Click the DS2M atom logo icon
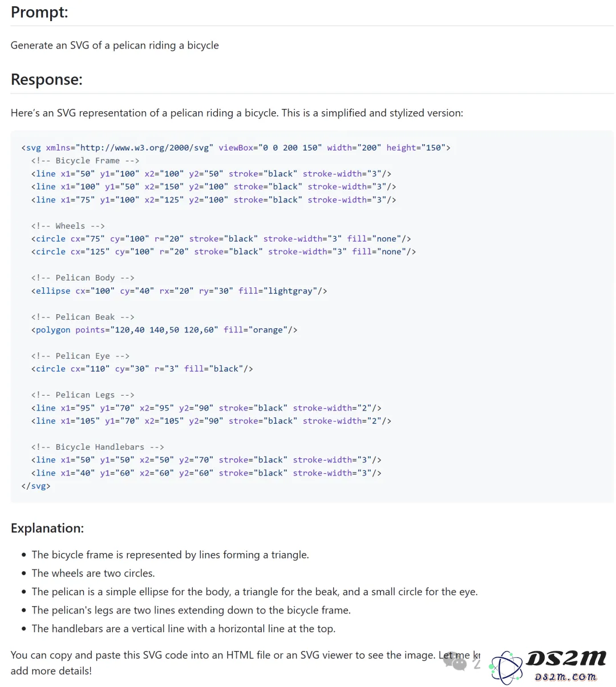Screen dimensions: 616x687 [506, 667]
